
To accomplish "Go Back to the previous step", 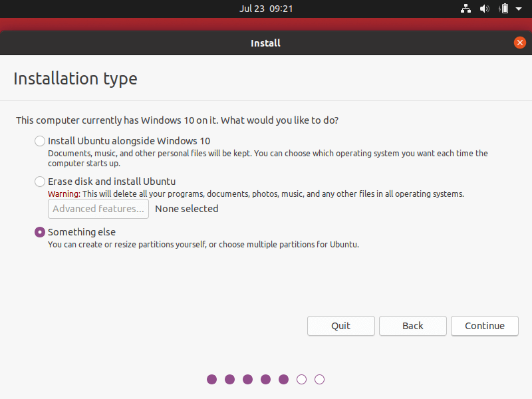I will pos(412,326).
